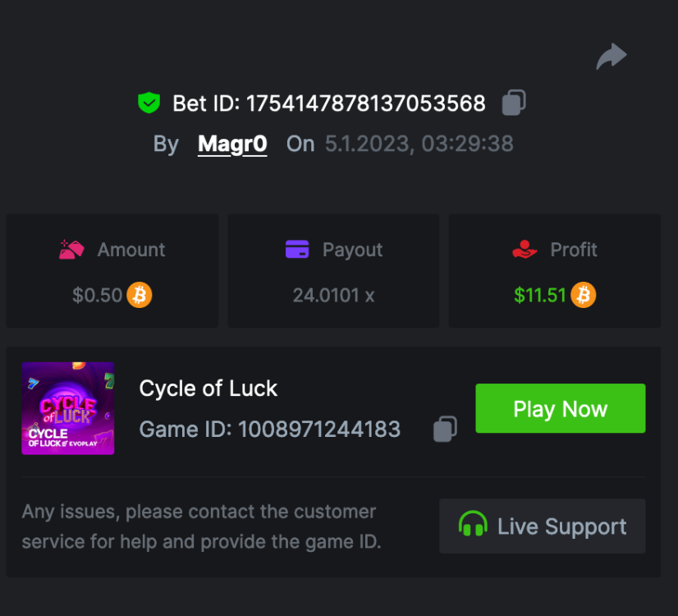
Task: Copy the Game ID number
Action: 445,429
